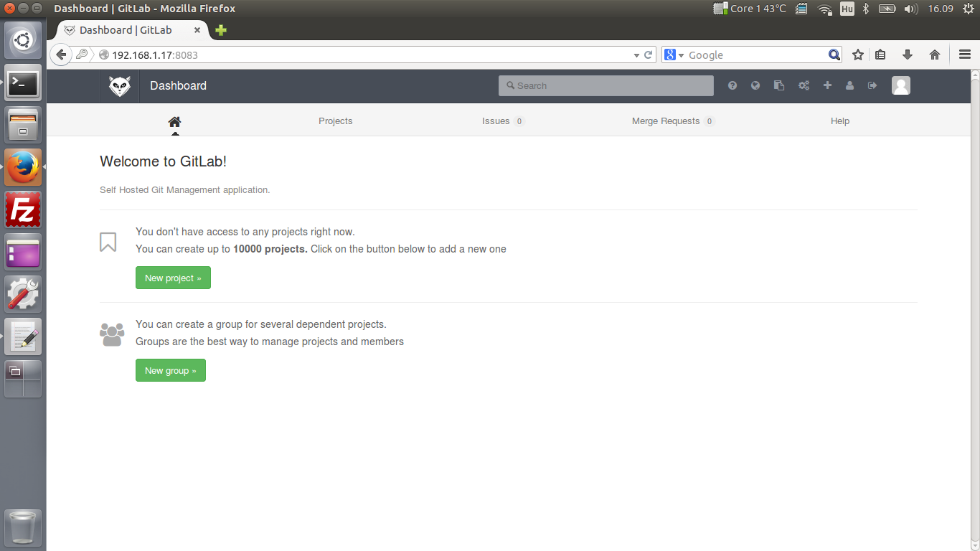Open the Firefox hamburger menu

(x=964, y=55)
